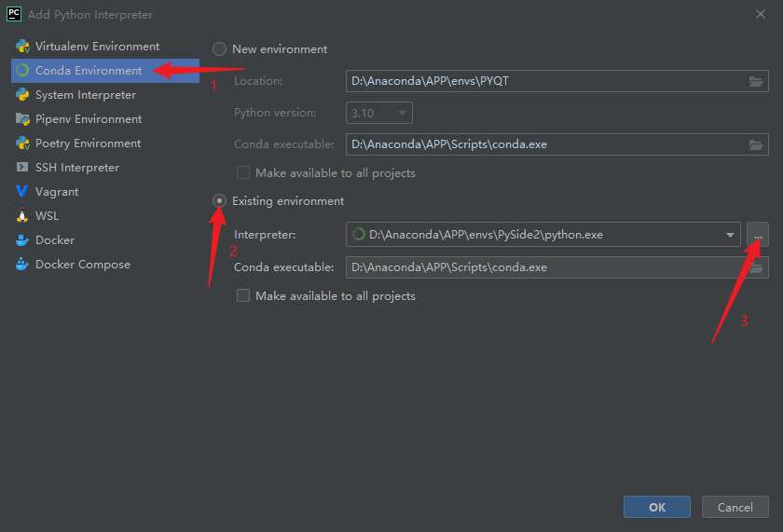Click the Poetry Environment python icon
783x532 pixels.
(22, 143)
